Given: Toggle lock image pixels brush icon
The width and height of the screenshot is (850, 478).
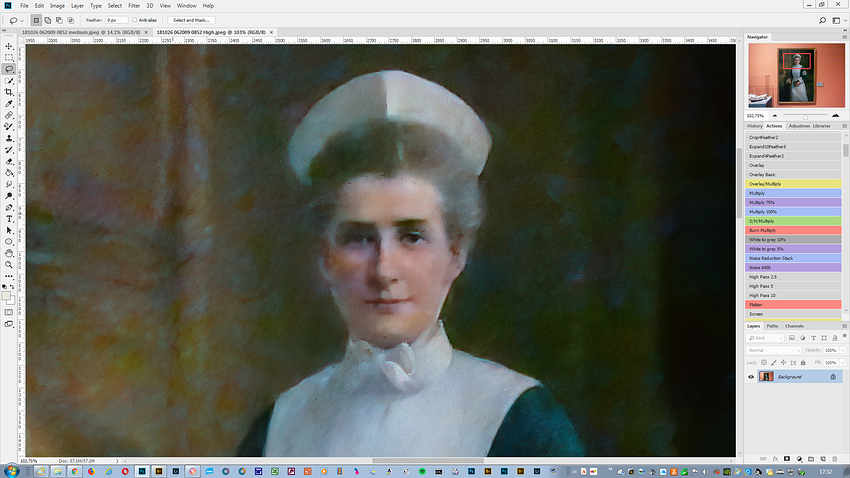Looking at the screenshot, I should point(774,363).
